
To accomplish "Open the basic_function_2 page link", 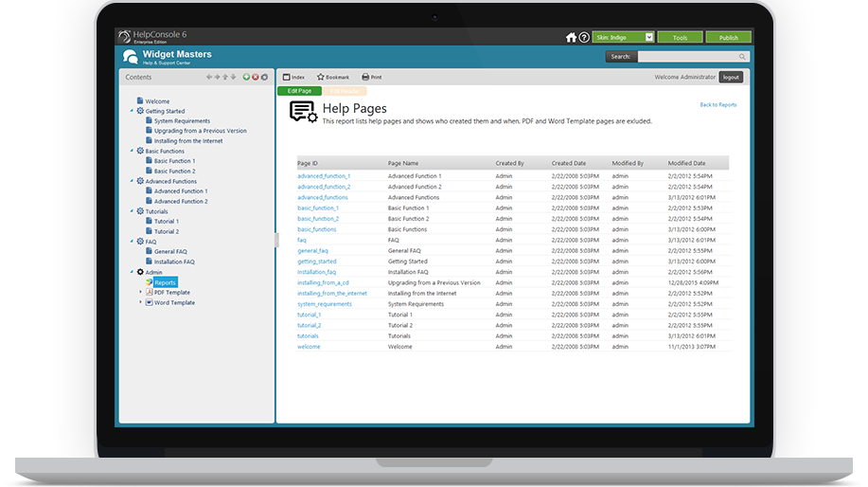I will coord(318,219).
